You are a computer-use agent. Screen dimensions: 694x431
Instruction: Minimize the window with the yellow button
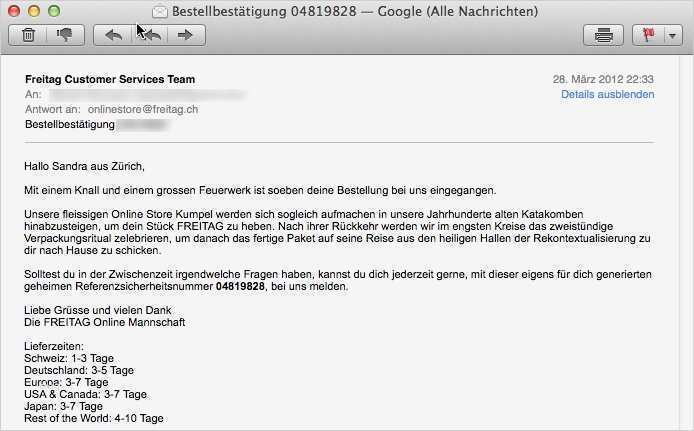pos(33,11)
